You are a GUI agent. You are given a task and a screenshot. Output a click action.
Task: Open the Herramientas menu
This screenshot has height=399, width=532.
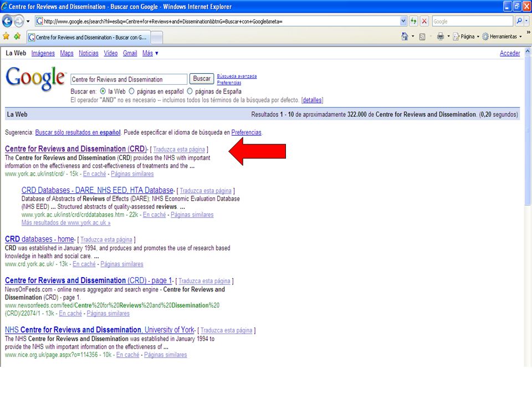tap(502, 37)
